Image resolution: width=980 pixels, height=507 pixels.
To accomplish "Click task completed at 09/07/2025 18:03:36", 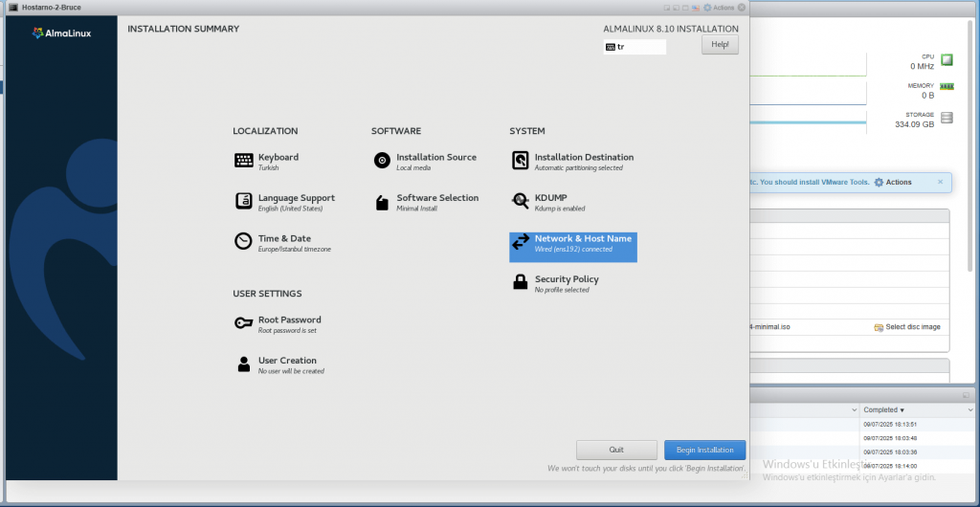I will point(890,452).
